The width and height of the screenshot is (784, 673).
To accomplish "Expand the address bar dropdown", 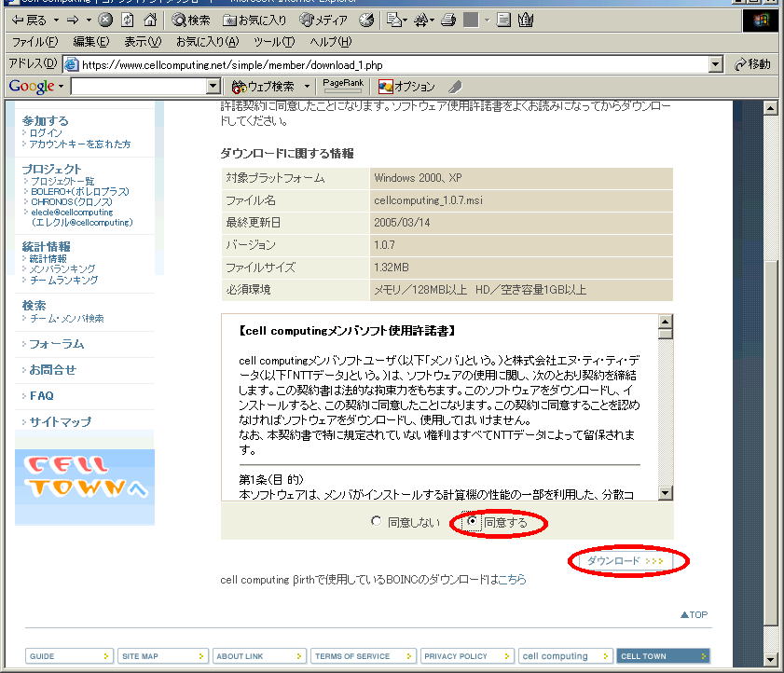I will tap(716, 64).
